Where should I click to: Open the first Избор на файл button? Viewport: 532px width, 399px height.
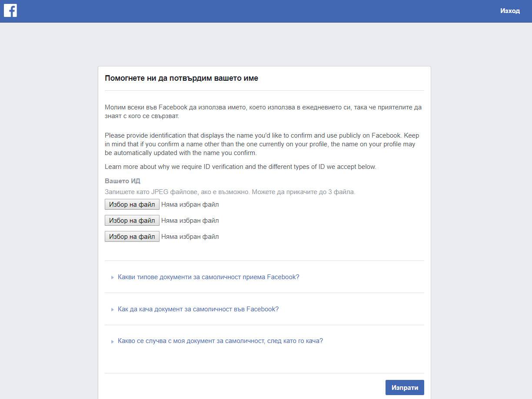point(132,204)
